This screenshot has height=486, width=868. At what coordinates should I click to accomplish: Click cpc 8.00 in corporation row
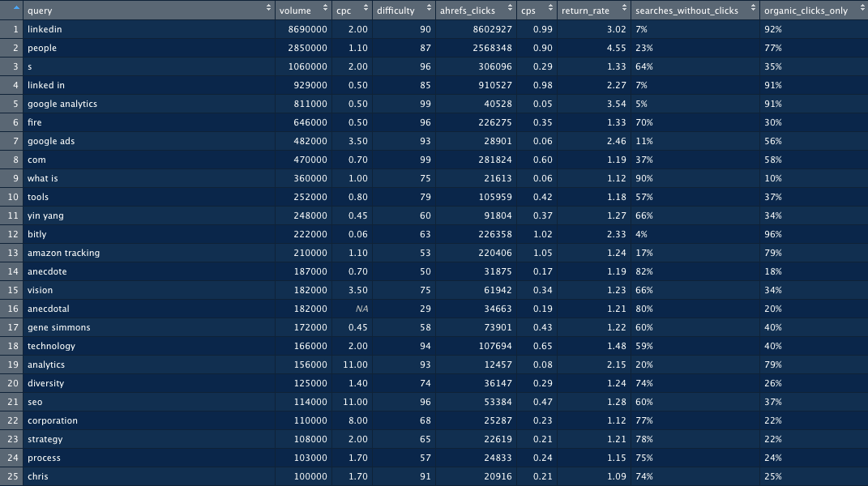358,420
